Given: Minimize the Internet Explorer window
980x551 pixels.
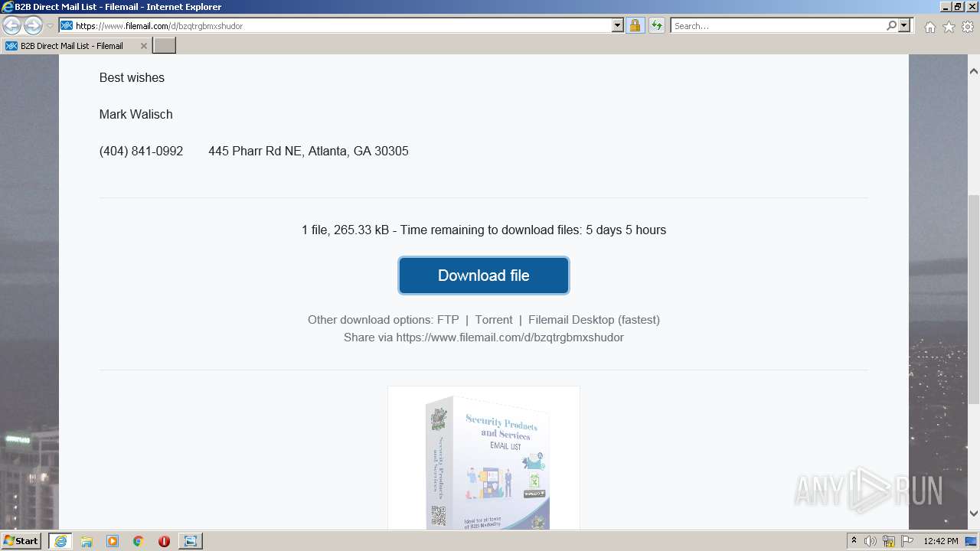Looking at the screenshot, I should (945, 7).
